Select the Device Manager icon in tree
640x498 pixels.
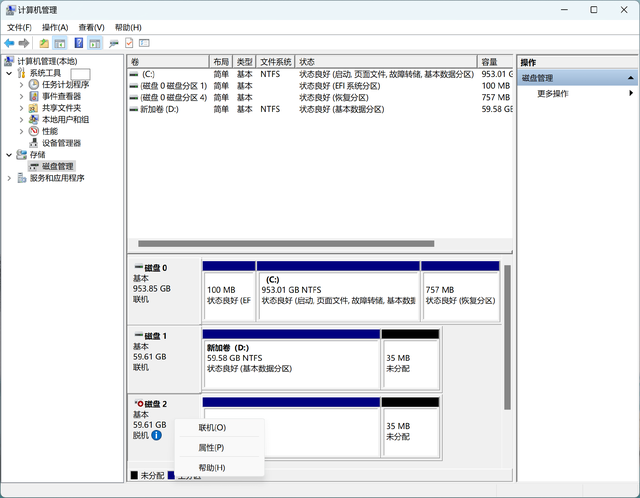click(33, 143)
